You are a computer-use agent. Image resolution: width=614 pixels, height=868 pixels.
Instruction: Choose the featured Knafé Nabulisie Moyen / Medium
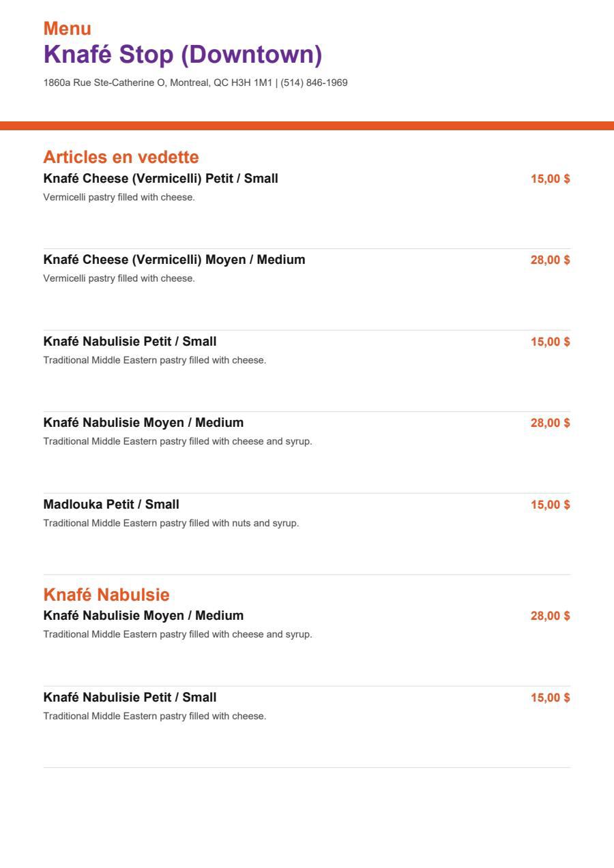(143, 423)
